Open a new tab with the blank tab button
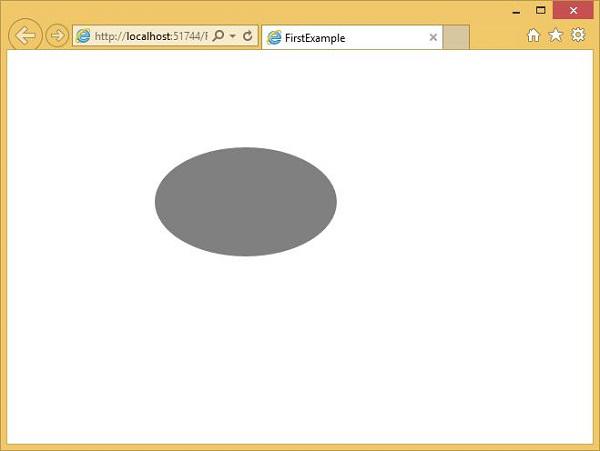Screen dimensions: 600x451 (x=456, y=37)
